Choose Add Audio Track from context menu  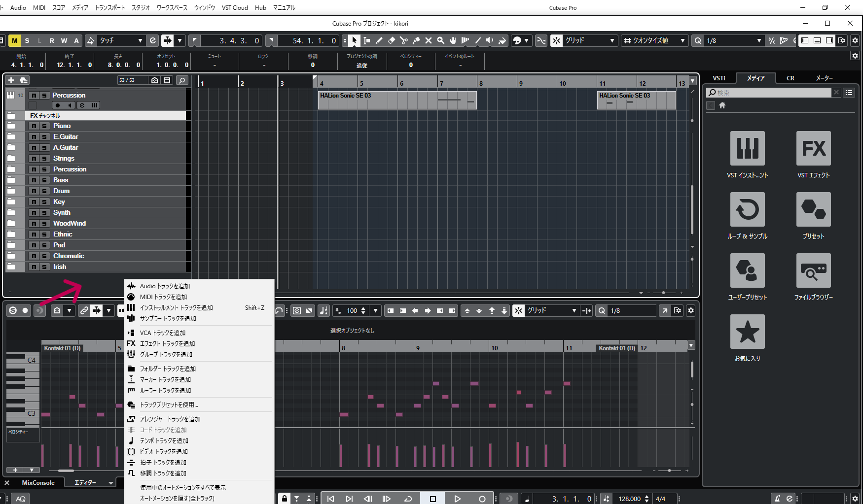(165, 286)
